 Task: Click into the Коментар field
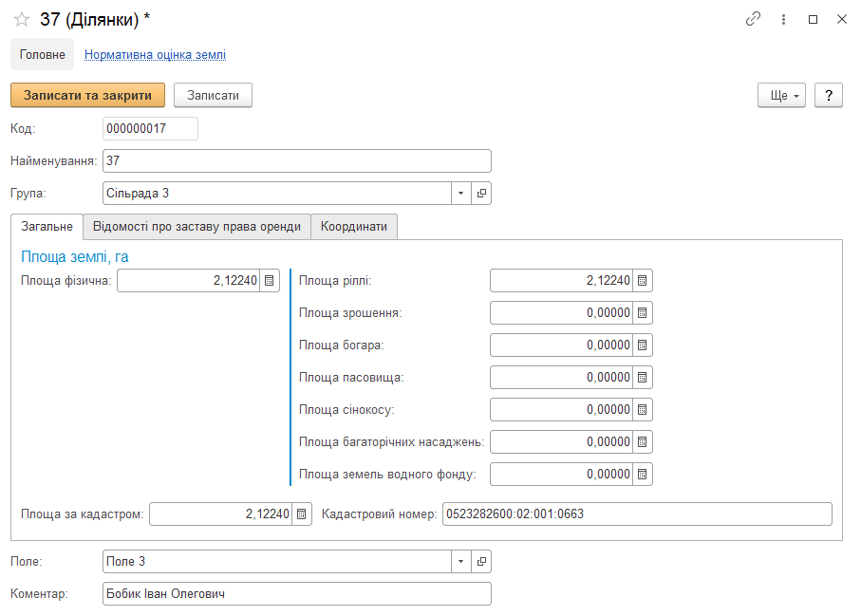tap(296, 594)
